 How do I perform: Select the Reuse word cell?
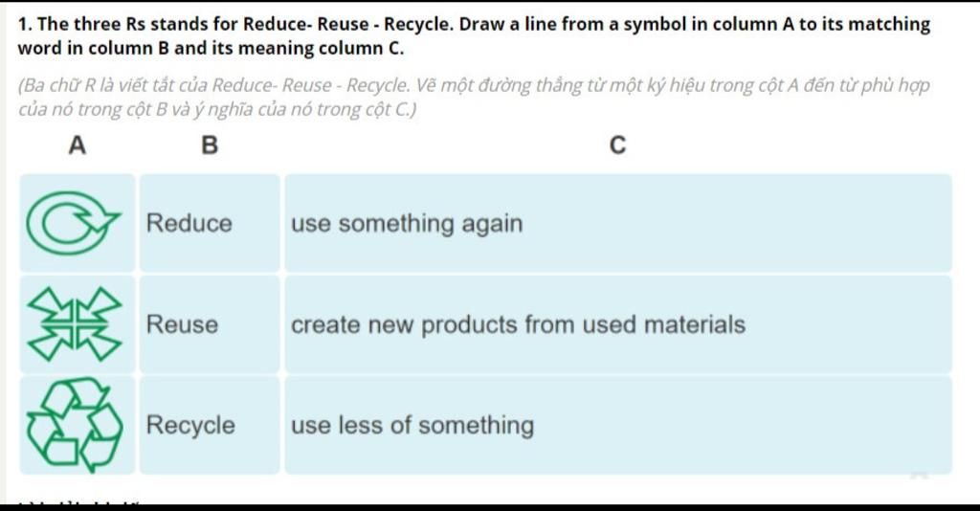(210, 324)
